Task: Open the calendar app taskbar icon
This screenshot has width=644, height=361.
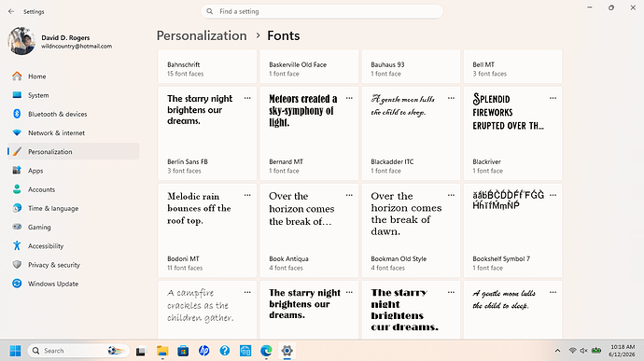Action: (x=245, y=351)
